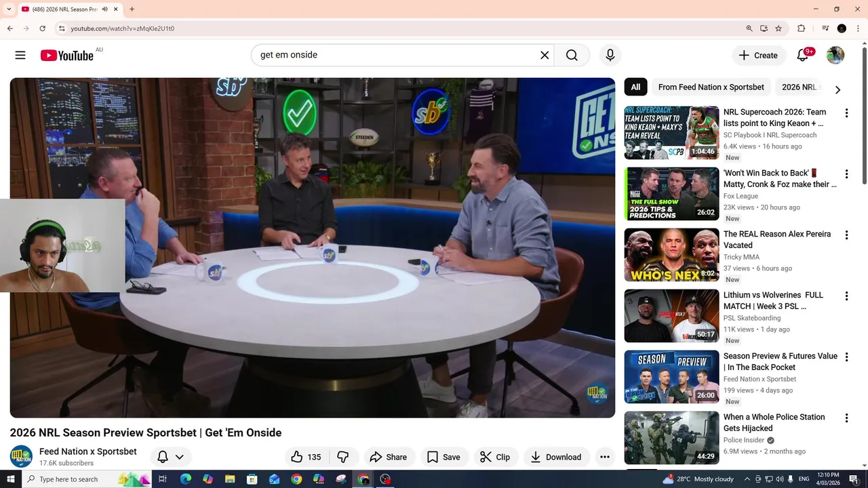Open Chrome three-dot menu
The image size is (868, 488).
[859, 28]
